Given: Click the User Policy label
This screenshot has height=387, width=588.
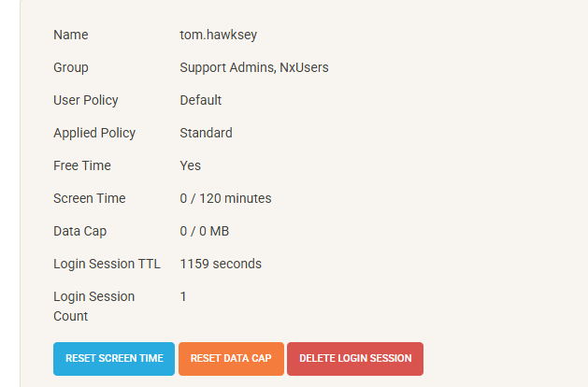Looking at the screenshot, I should point(86,100).
